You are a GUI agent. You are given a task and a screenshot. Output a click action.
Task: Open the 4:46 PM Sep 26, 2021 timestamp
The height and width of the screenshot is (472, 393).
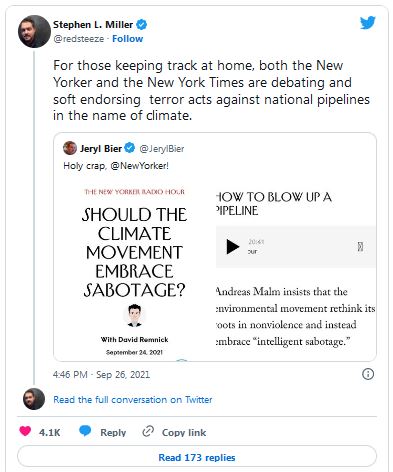[x=101, y=375]
